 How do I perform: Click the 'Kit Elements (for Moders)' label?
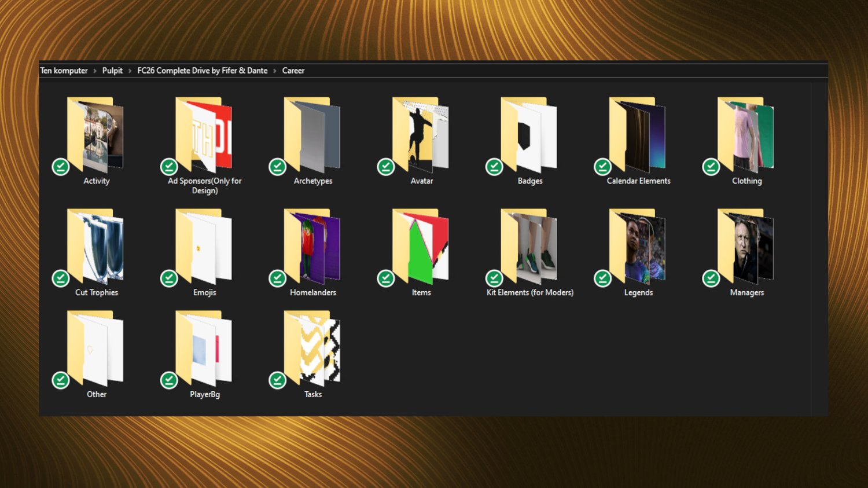pyautogui.click(x=530, y=293)
